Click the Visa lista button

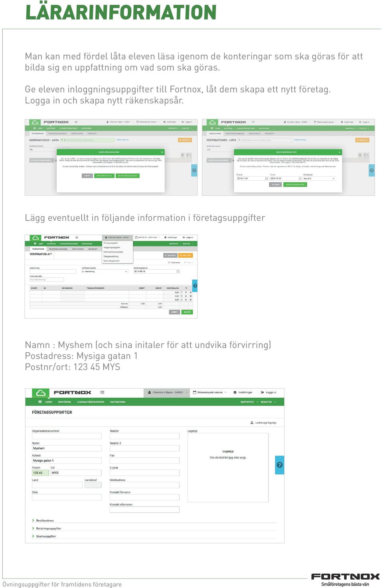coord(186,255)
